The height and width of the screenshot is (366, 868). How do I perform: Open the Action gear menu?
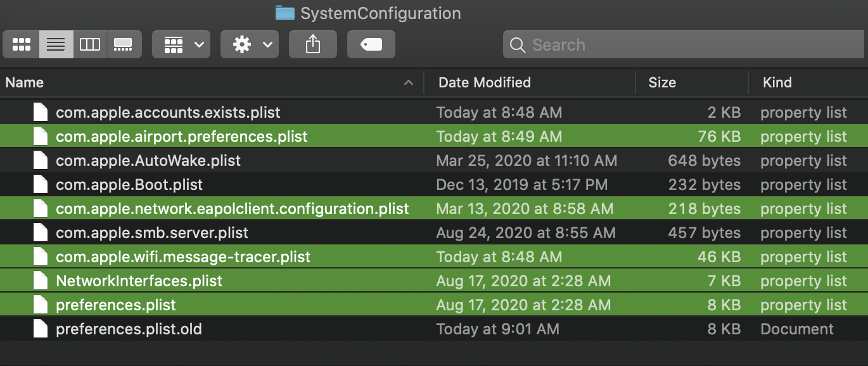(250, 45)
